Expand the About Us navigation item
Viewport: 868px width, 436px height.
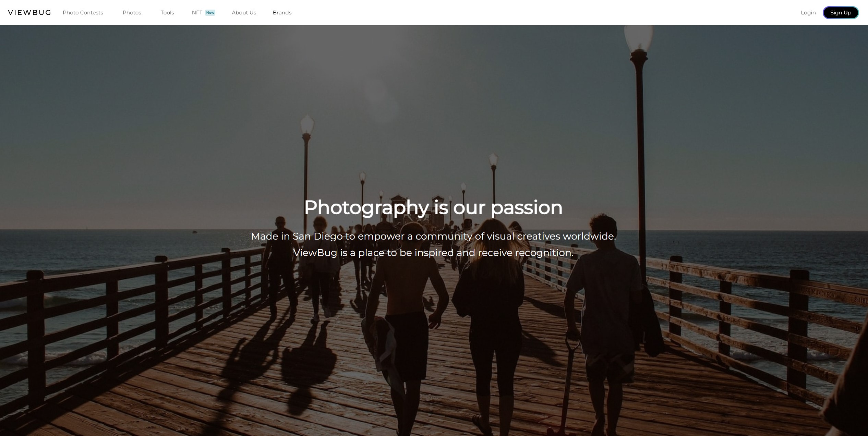[244, 13]
